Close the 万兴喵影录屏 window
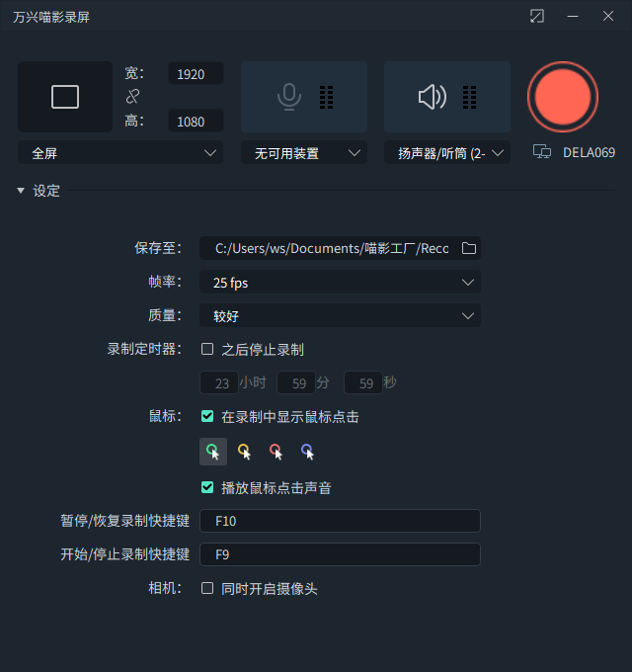The width and height of the screenshot is (632, 672). (x=608, y=16)
